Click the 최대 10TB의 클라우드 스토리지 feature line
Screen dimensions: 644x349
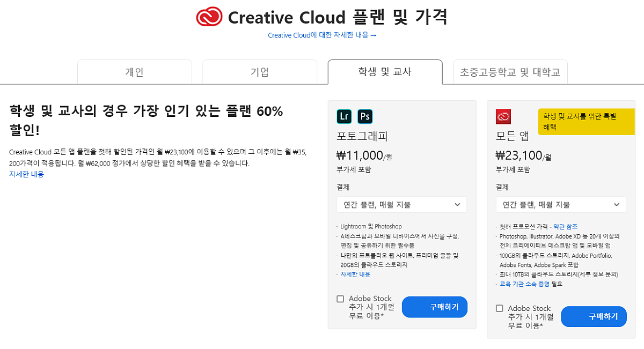559,274
